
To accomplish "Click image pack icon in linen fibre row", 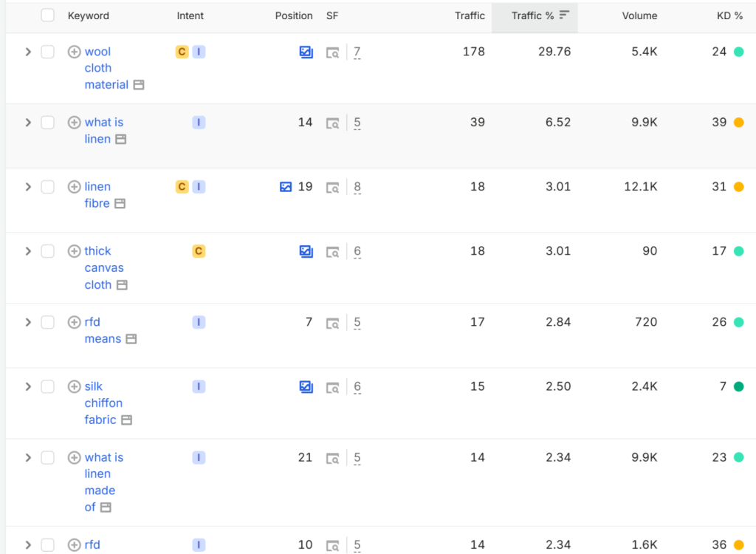I will 286,187.
